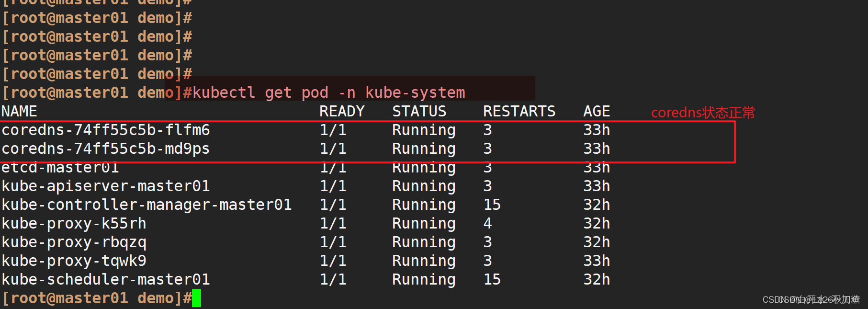Select Running status of kube-proxy-tqwk9
Image resolution: width=868 pixels, height=309 pixels.
(424, 261)
